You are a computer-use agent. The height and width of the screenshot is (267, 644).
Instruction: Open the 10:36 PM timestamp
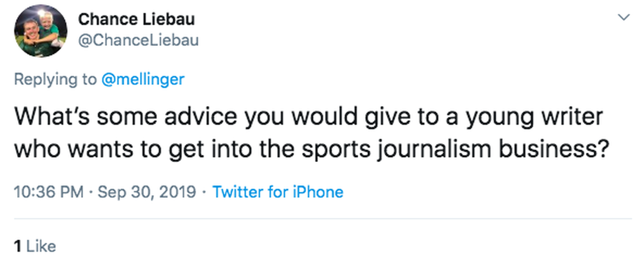pos(48,192)
